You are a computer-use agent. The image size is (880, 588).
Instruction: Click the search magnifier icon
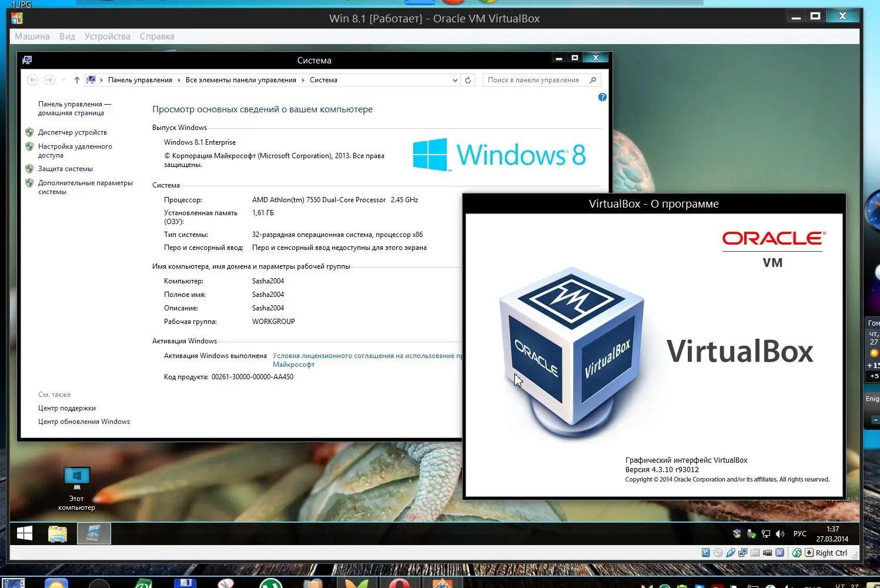593,80
